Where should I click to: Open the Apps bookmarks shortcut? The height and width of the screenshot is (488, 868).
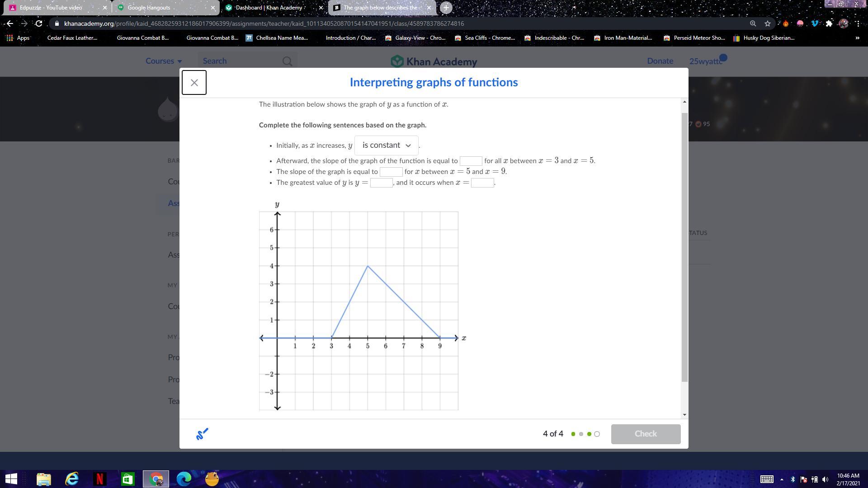coord(18,38)
